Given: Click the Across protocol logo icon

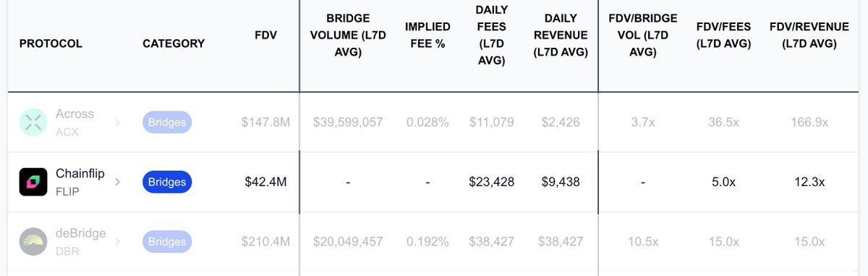Looking at the screenshot, I should (x=33, y=122).
